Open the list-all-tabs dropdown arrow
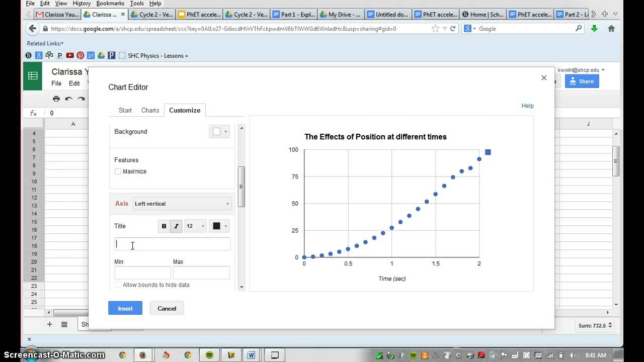 coord(615,14)
